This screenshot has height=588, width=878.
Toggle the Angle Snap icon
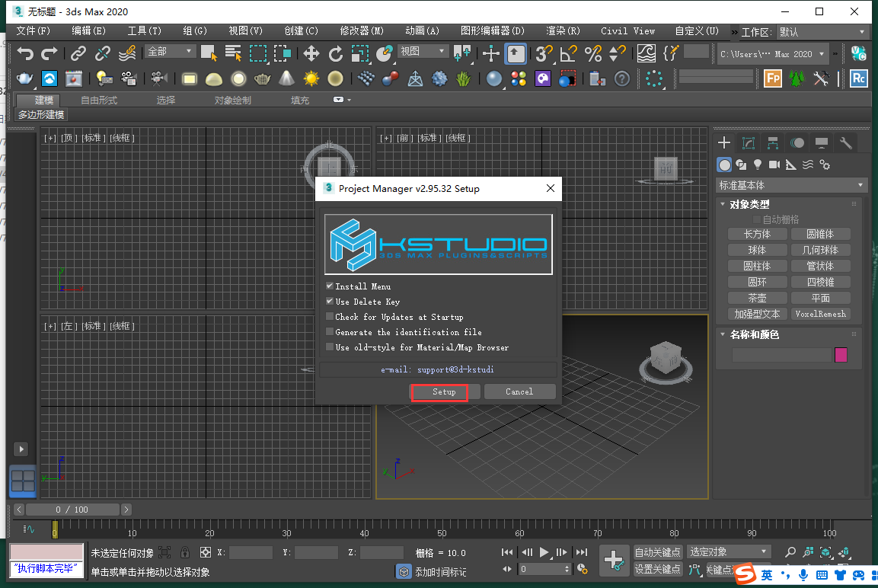[x=568, y=54]
